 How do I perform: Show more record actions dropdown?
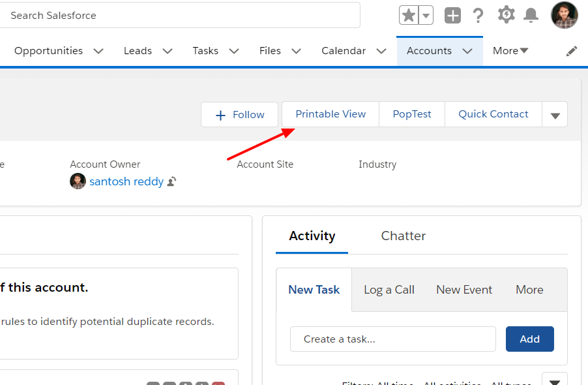[555, 114]
